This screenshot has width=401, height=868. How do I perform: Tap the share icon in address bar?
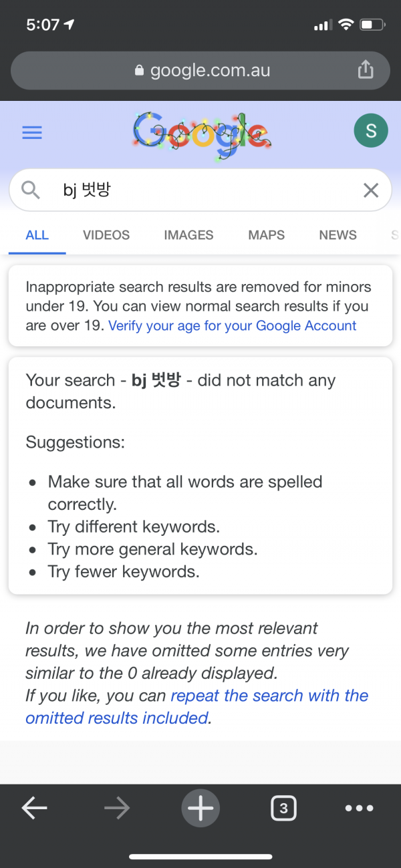point(366,69)
